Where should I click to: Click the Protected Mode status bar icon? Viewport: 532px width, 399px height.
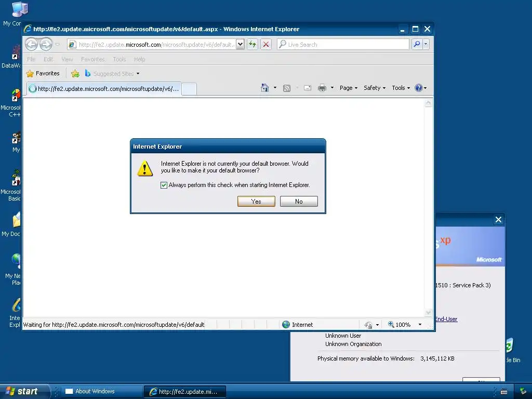(x=368, y=325)
